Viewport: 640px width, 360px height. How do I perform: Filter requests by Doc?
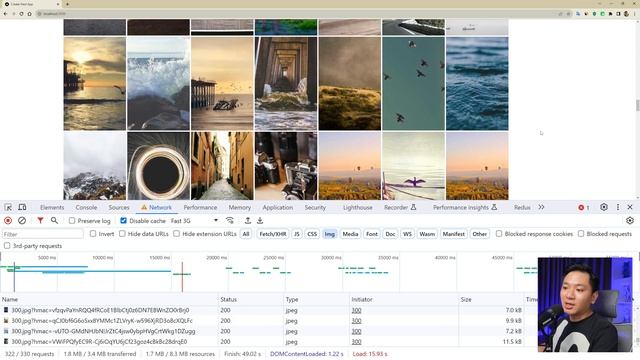point(390,234)
